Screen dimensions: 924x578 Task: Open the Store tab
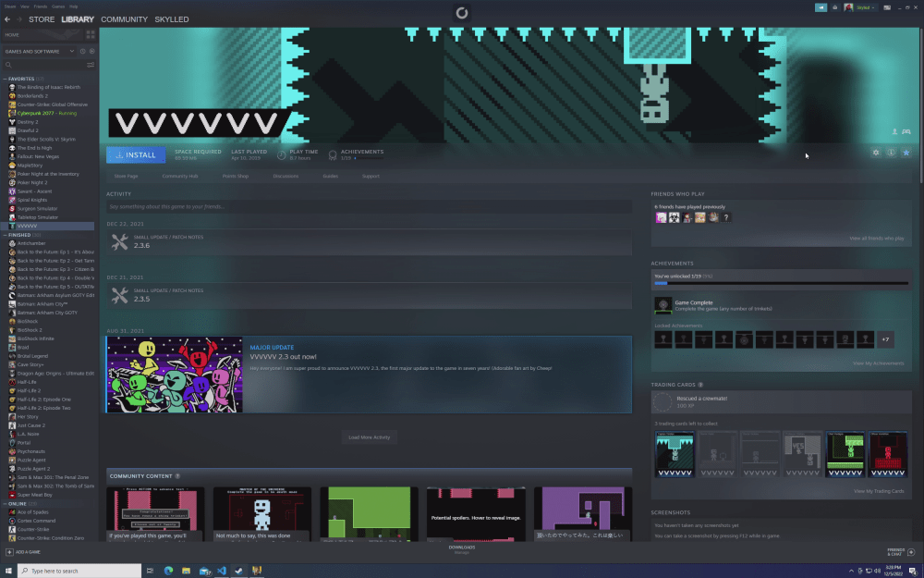pos(41,18)
